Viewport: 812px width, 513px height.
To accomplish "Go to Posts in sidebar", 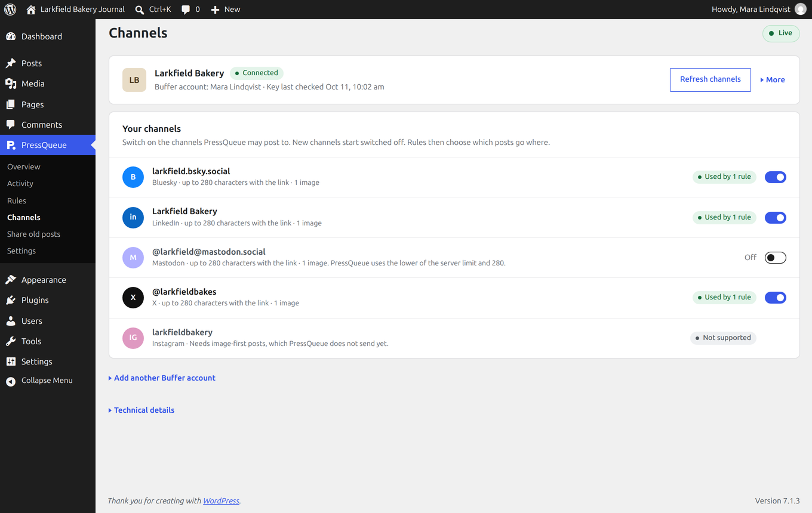I will point(48,63).
